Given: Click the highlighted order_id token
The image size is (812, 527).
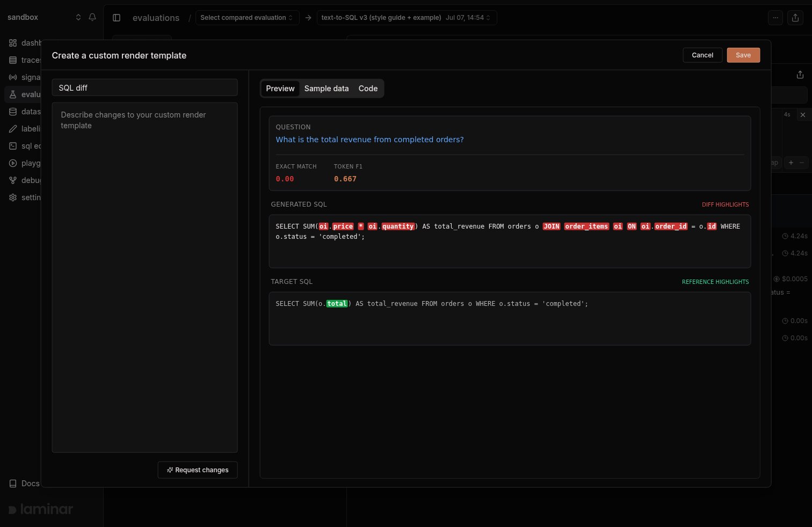Looking at the screenshot, I should point(671,226).
